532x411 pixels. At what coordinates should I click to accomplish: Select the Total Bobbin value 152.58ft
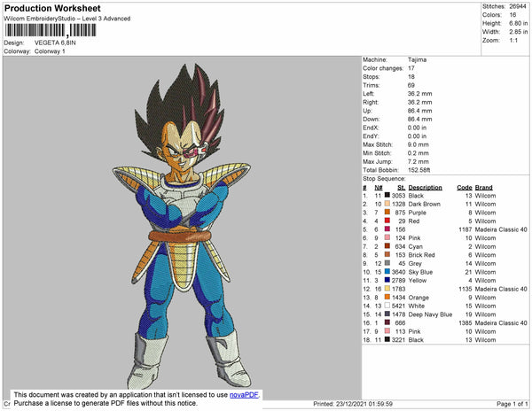click(x=419, y=170)
